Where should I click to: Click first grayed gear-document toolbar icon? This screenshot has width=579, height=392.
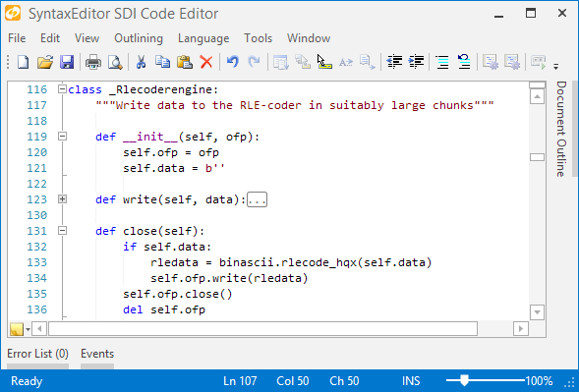491,62
